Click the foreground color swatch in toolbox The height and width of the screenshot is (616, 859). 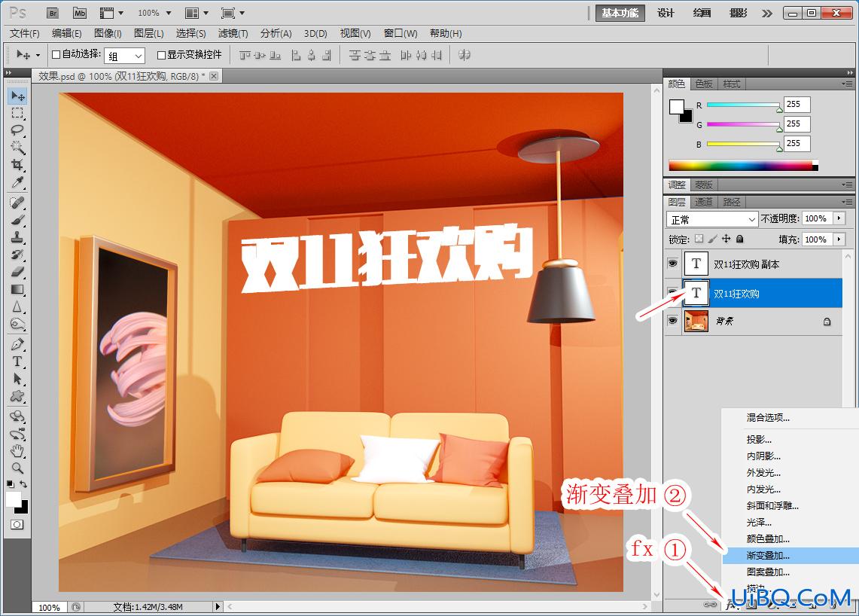(13, 500)
